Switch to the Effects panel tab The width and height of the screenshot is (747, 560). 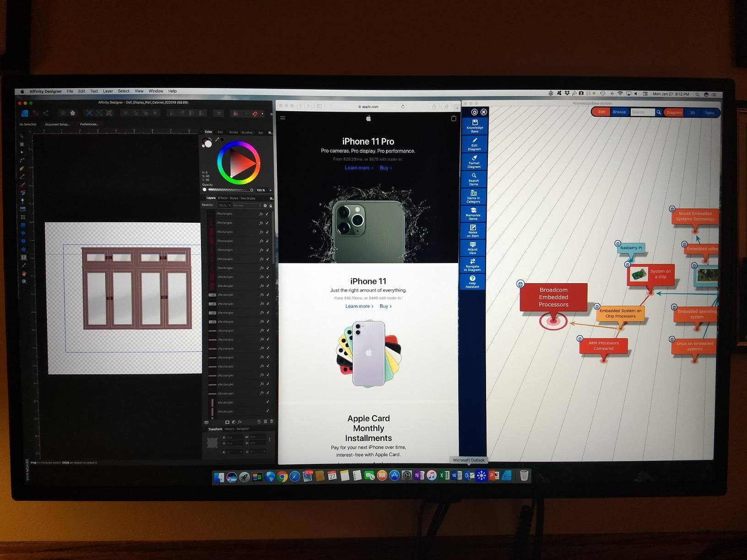[222, 198]
